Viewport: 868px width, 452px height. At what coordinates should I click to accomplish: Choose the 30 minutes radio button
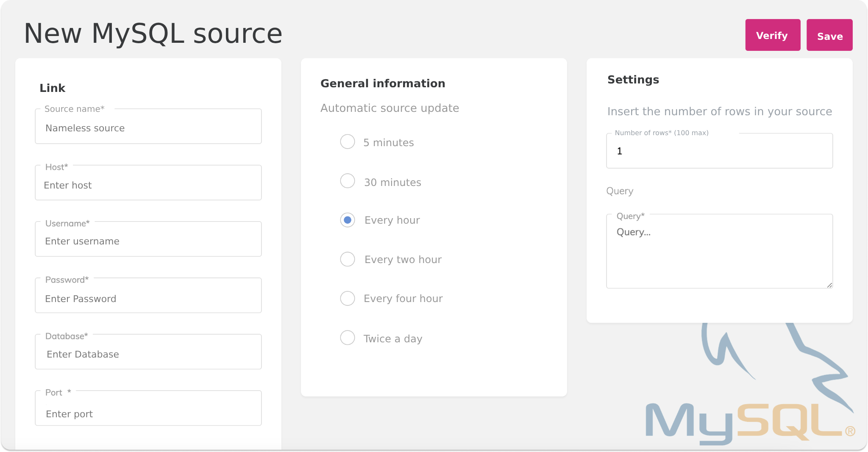tap(348, 181)
